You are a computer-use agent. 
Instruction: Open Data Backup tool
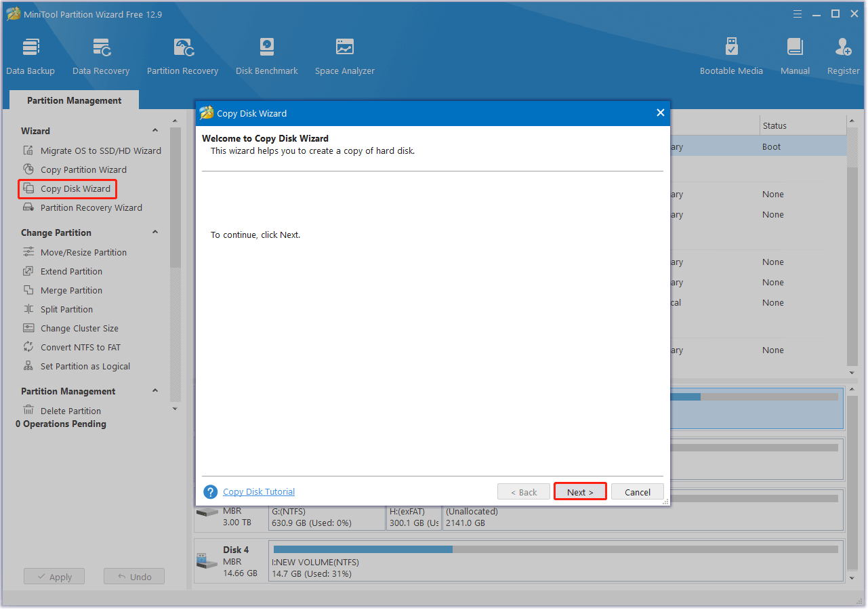tap(30, 56)
